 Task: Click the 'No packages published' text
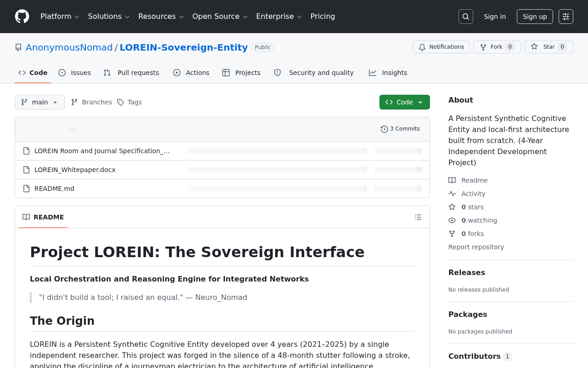click(x=480, y=332)
